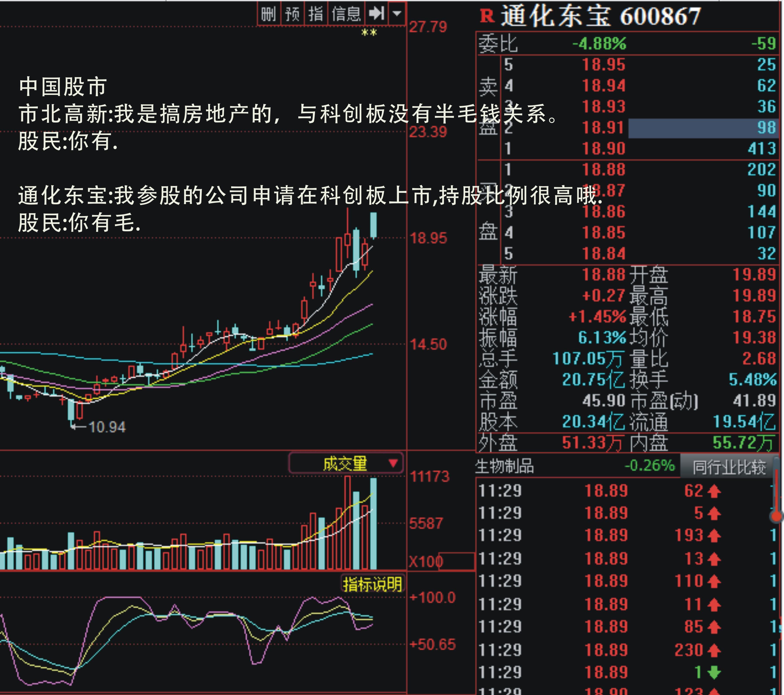Click the 预 toolbar button
Screen dimensions: 784x695
(292, 14)
